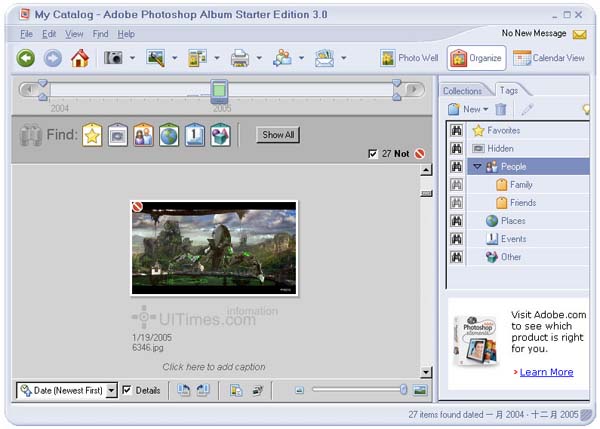Collapse the People tag category
The height and width of the screenshot is (429, 600).
tap(477, 166)
